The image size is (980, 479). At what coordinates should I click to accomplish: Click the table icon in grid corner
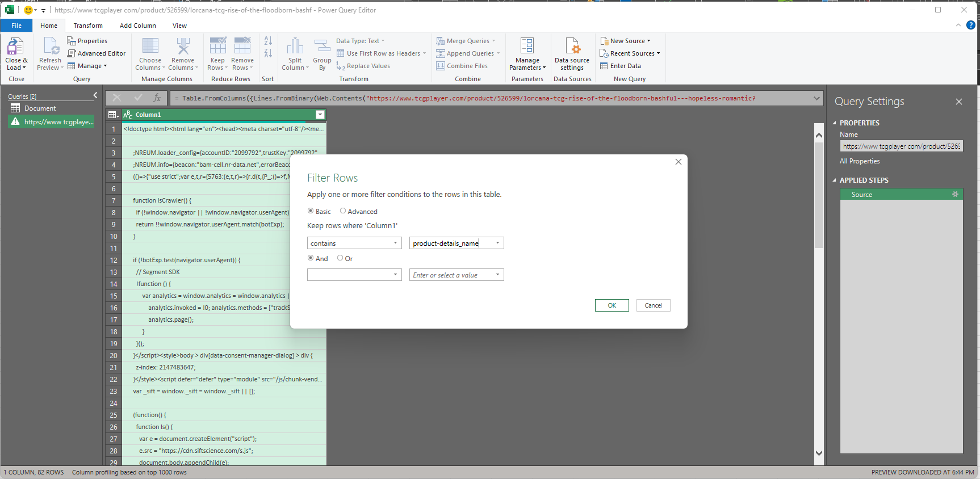[x=114, y=115]
